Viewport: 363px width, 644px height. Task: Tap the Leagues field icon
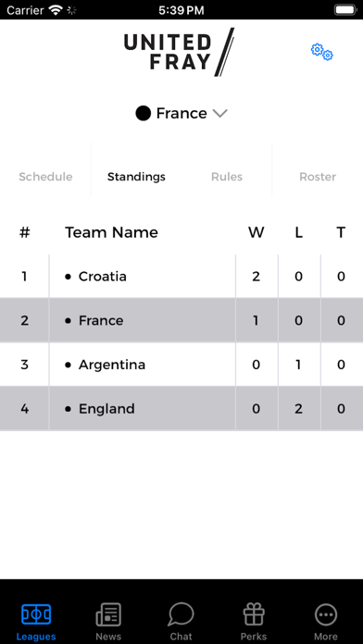point(36,614)
